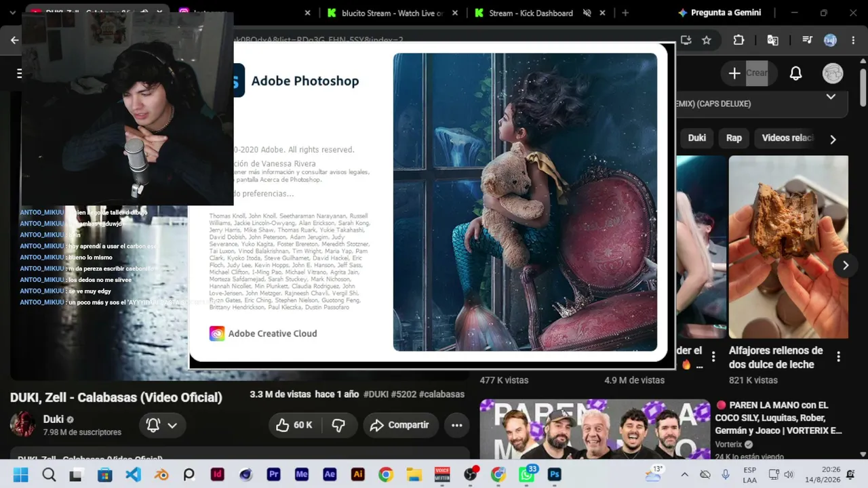Open the Chrome profile avatar

(830, 40)
